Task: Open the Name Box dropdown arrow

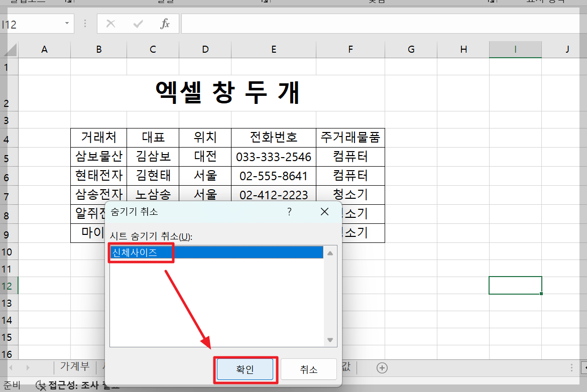Action: (x=66, y=23)
